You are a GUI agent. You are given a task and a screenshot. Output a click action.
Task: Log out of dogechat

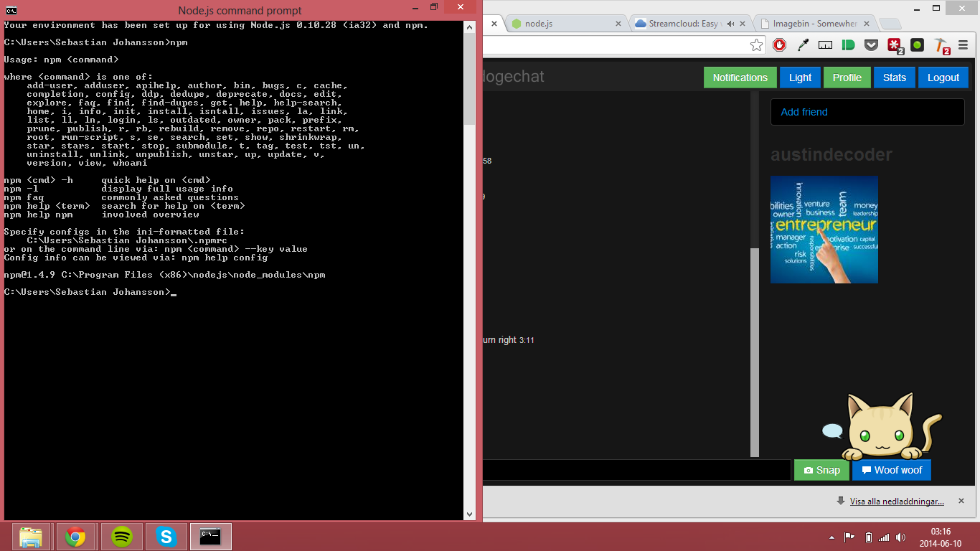943,77
